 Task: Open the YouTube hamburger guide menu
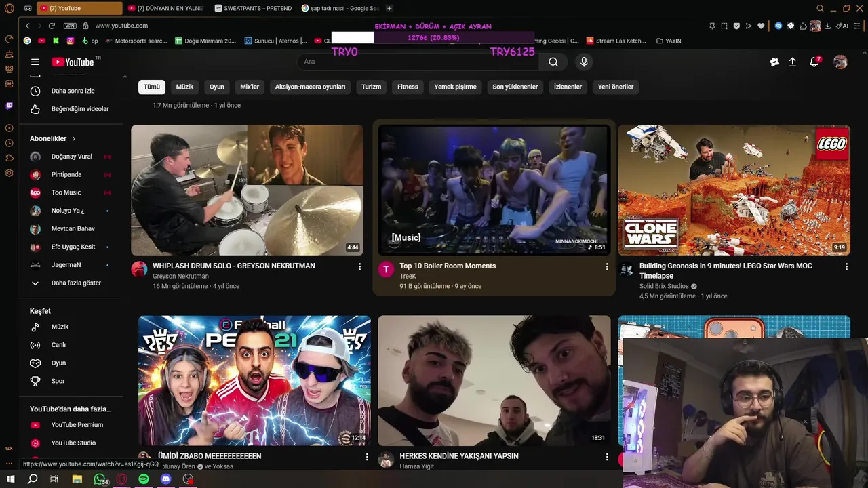tap(35, 62)
